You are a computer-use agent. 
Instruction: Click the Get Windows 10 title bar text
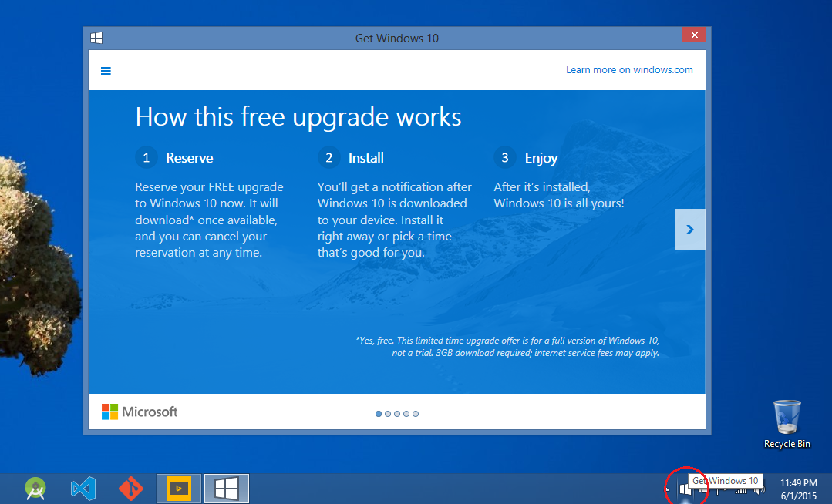pos(397,39)
